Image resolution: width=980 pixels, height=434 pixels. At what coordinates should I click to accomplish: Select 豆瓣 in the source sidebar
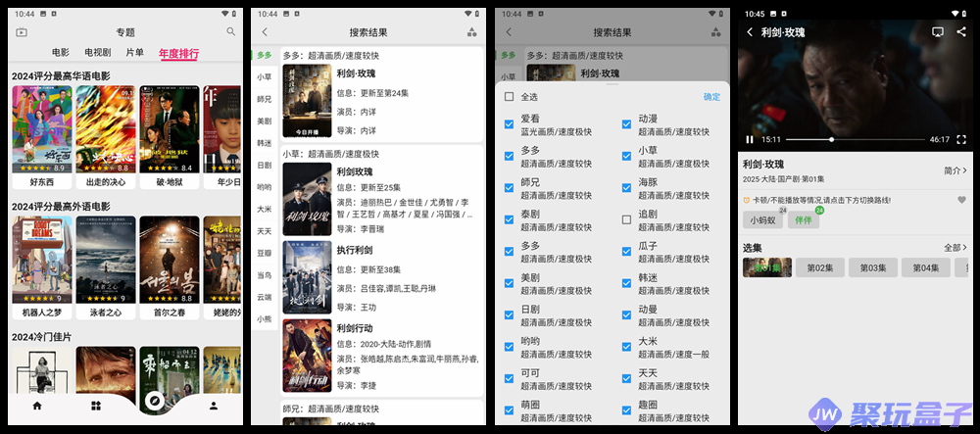pyautogui.click(x=265, y=253)
